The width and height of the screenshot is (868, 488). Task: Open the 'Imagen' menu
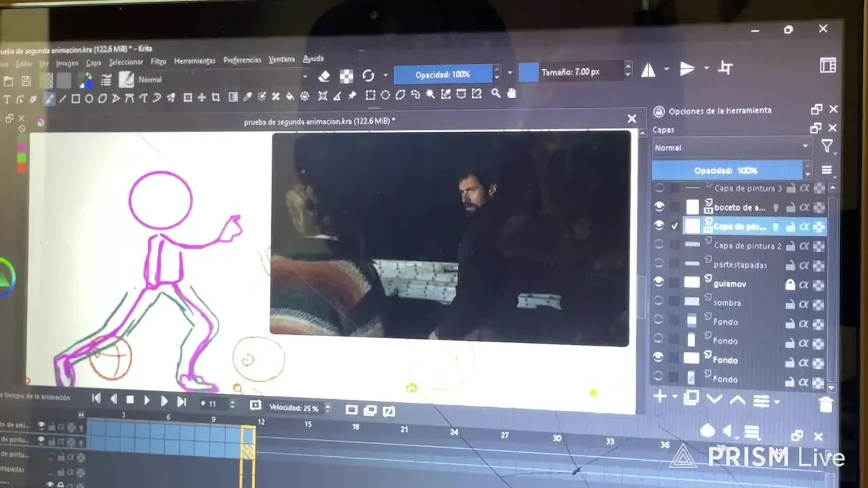click(x=67, y=63)
